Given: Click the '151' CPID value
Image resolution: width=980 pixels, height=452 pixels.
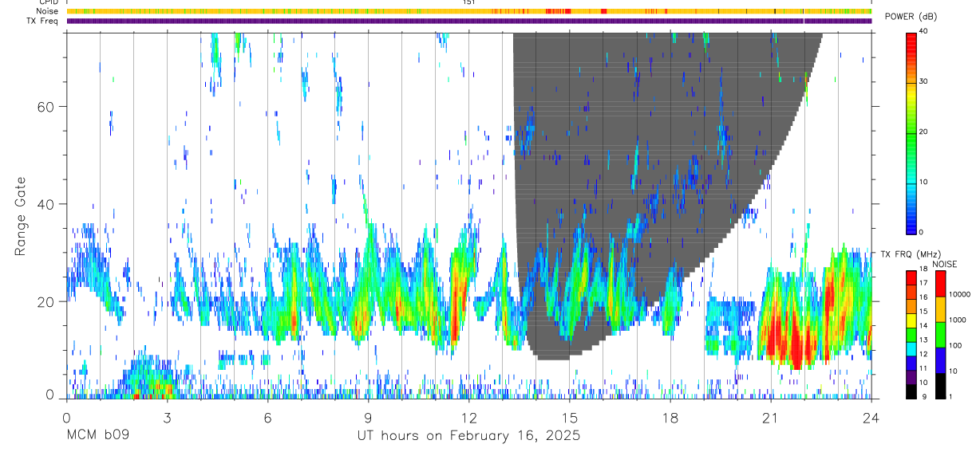Looking at the screenshot, I should coord(468,2).
